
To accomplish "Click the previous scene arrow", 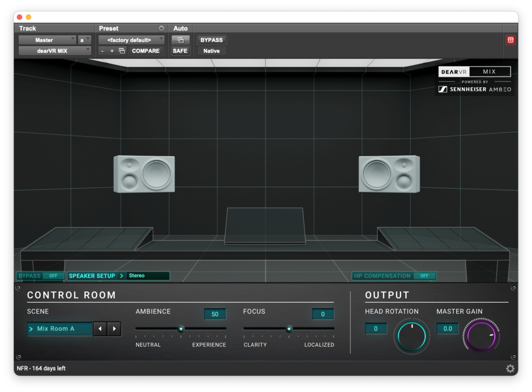I will (100, 329).
